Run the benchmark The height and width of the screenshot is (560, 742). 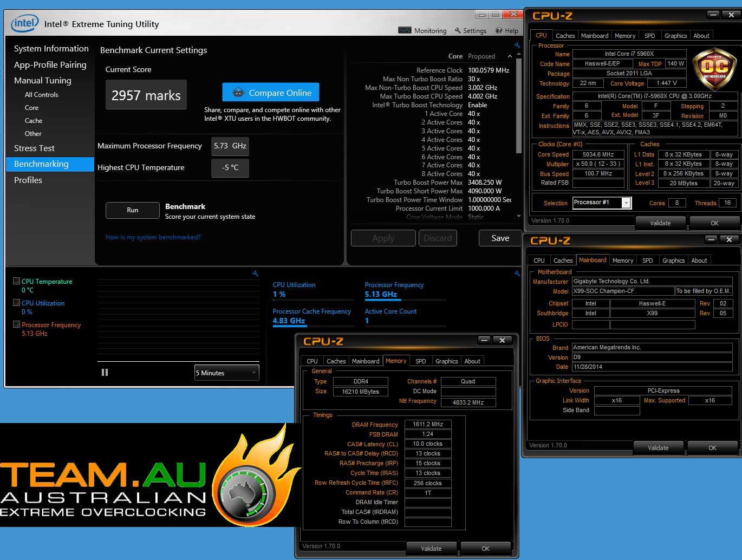[133, 210]
